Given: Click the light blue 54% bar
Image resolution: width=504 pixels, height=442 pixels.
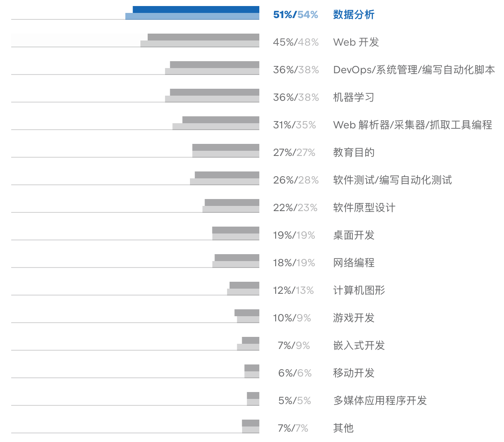Looking at the screenshot, I should [192, 16].
